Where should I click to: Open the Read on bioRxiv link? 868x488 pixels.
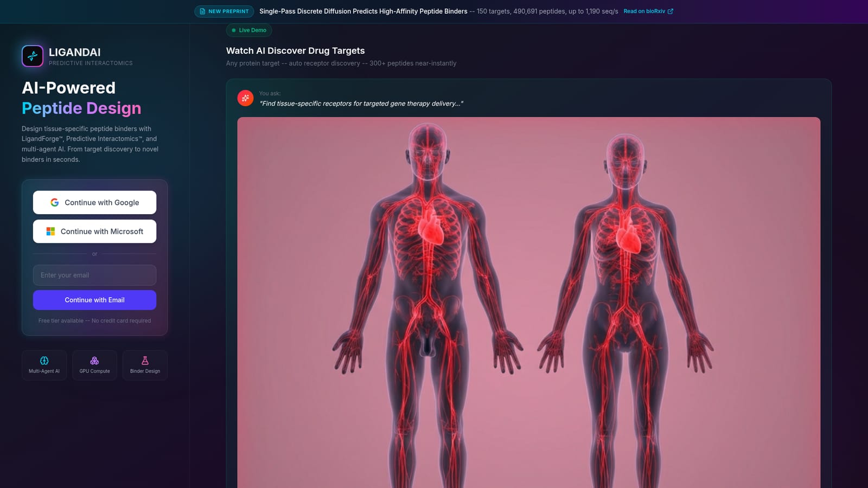648,11
